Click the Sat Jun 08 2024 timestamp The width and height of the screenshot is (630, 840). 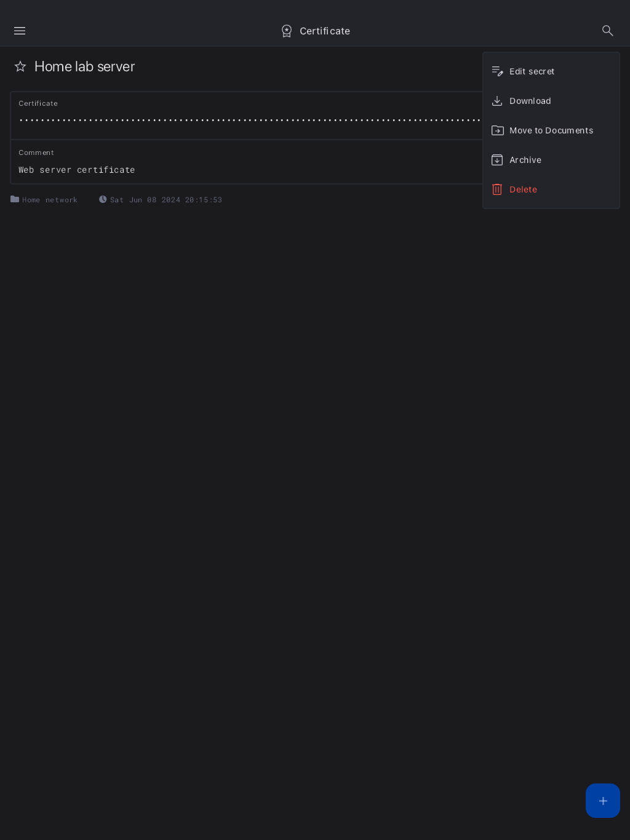tap(161, 200)
